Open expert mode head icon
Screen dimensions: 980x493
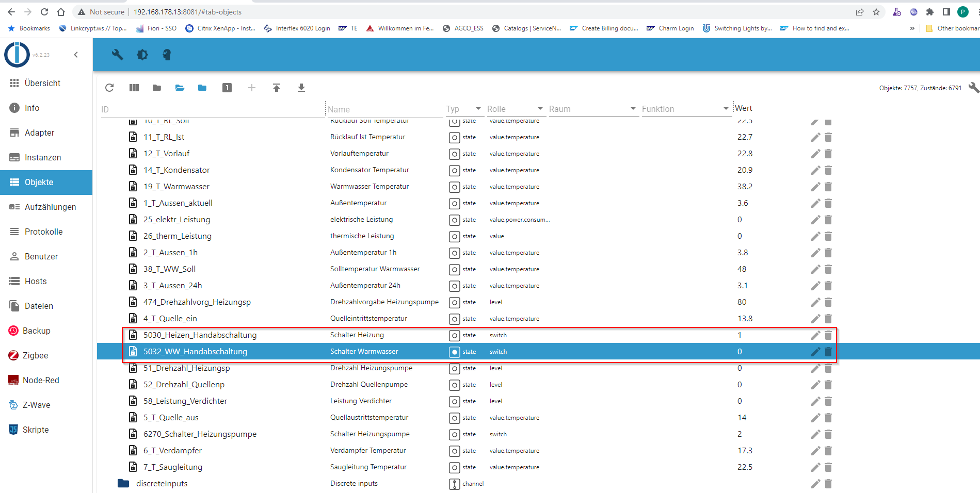tap(167, 55)
